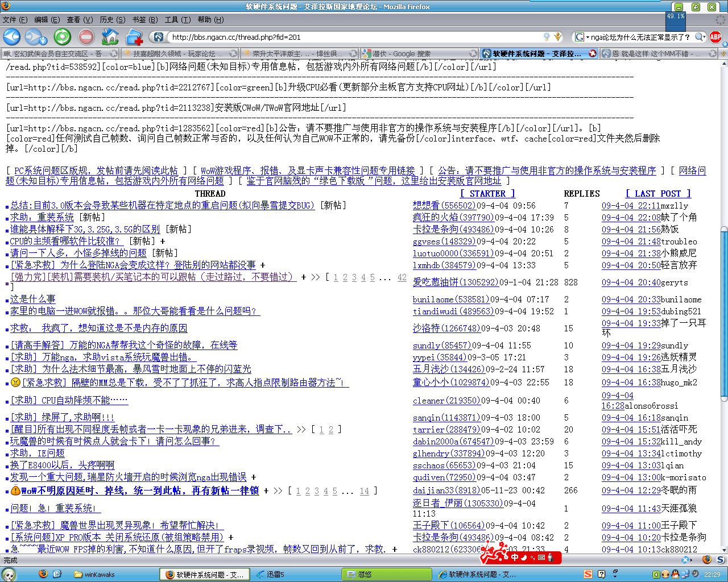728x582 pixels.
Task: Open thread 谁能具体解释下3G,3.25G,3.5G的区别
Action: click(x=85, y=229)
